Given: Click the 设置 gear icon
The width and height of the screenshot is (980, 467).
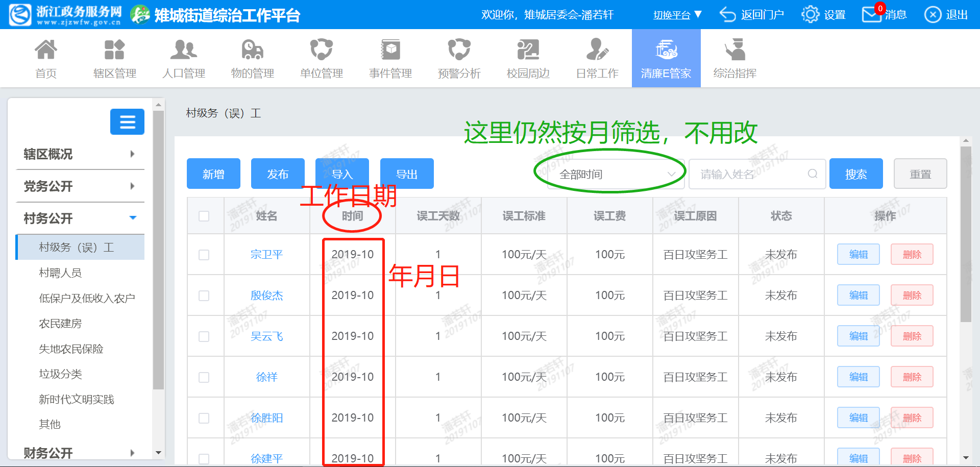Looking at the screenshot, I should point(810,15).
